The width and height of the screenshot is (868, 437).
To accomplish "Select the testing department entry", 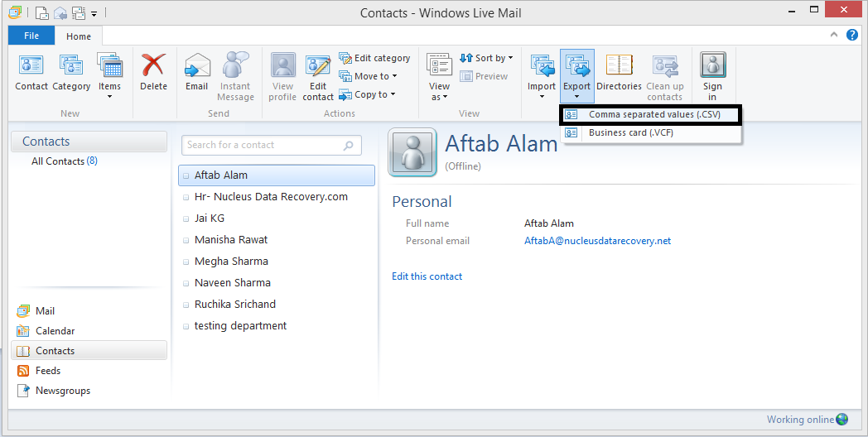I will [x=277, y=326].
